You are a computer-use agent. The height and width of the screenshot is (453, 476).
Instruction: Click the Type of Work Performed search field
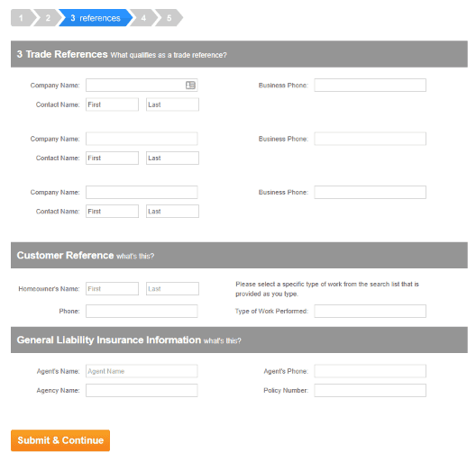click(370, 311)
